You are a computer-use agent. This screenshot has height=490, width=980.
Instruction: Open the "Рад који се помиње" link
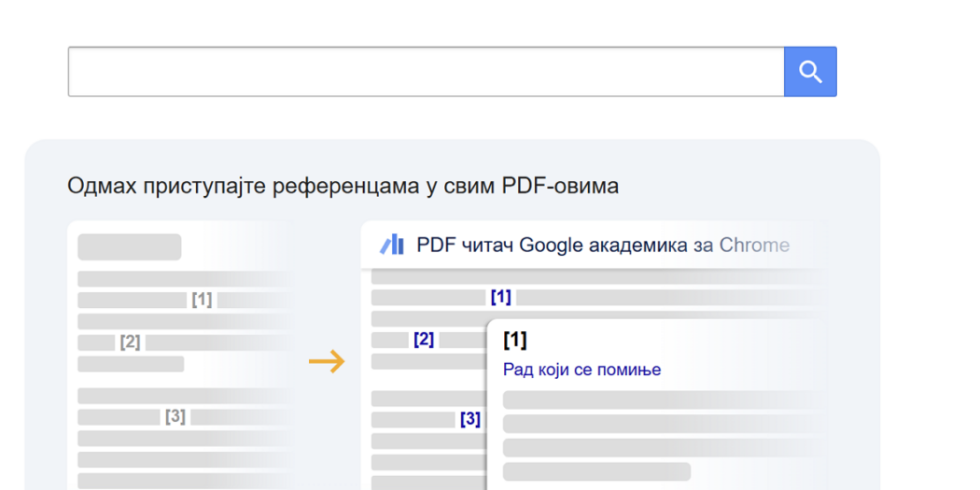(581, 370)
